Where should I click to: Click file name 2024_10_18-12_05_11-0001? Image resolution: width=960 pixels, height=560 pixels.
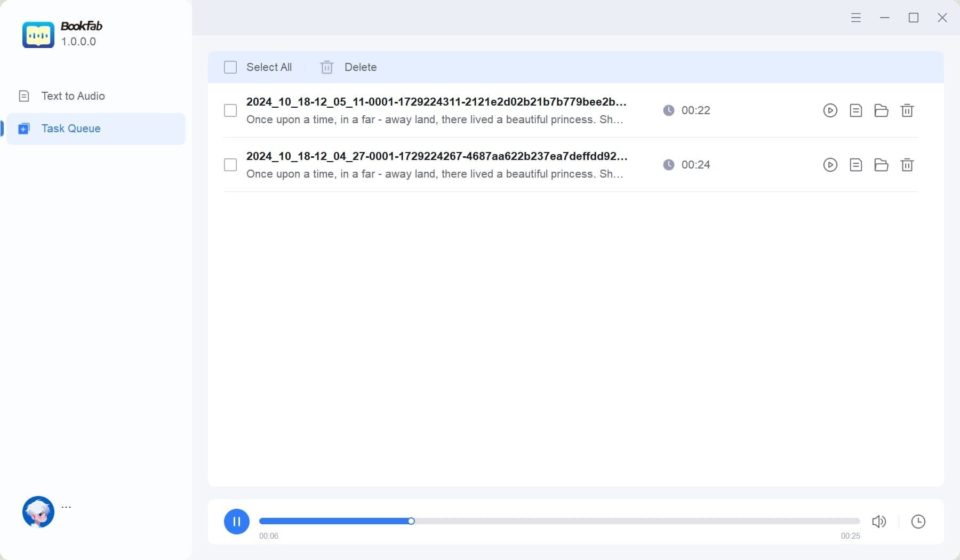(436, 102)
